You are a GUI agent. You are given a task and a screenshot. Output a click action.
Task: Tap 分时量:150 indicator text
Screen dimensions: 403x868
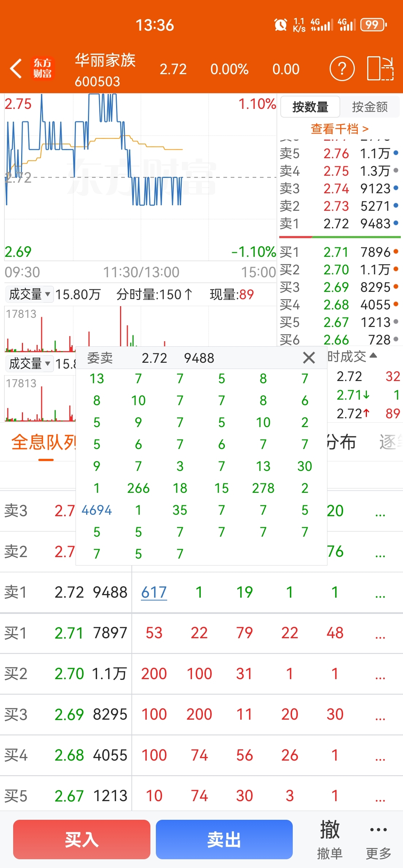154,294
